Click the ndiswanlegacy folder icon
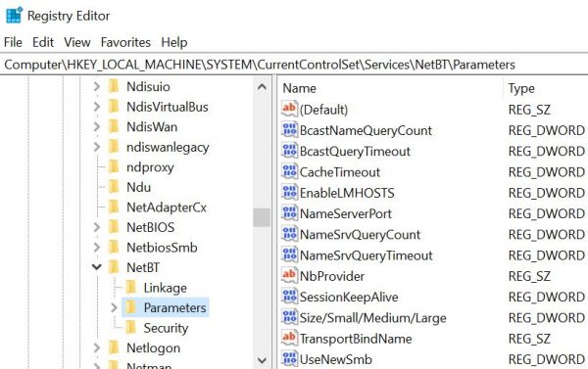Image resolution: width=588 pixels, height=369 pixels. (x=114, y=147)
